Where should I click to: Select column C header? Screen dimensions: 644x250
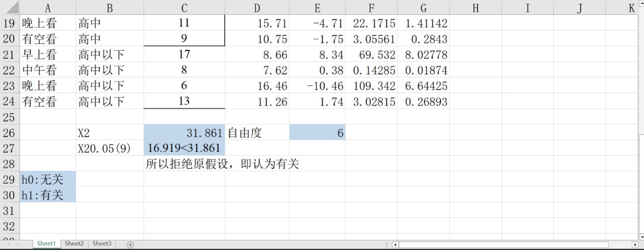pyautogui.click(x=184, y=7)
